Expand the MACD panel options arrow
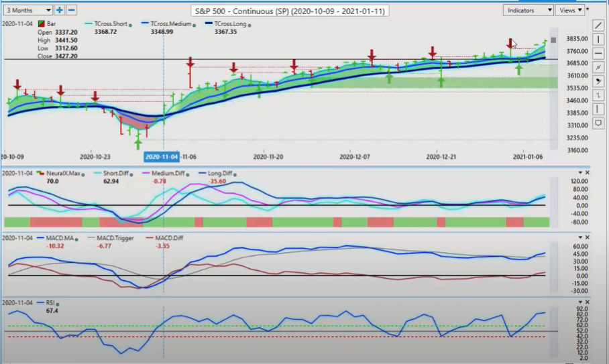 [x=580, y=237]
